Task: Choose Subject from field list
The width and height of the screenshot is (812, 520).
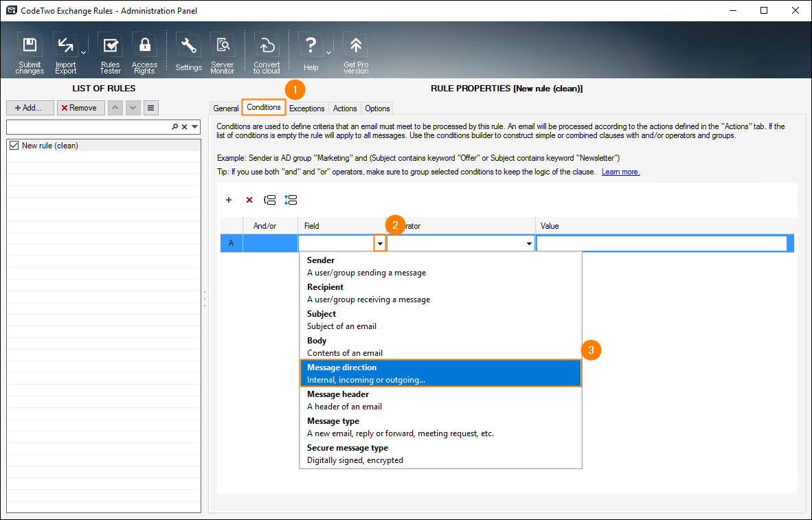Action: (x=441, y=320)
